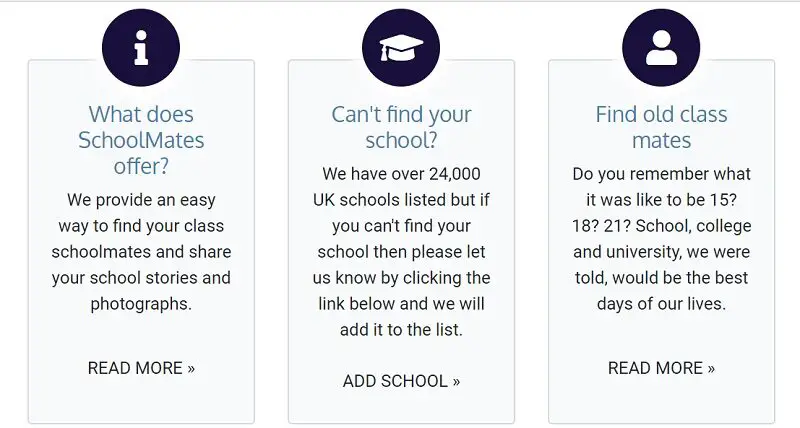Open the 'Find old class mates' heading
This screenshot has width=800, height=428.
662,128
